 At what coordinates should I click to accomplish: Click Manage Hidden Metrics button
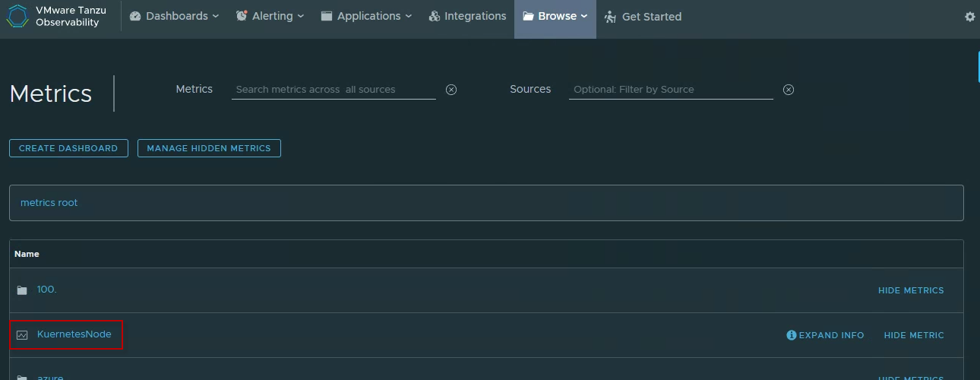pos(209,148)
